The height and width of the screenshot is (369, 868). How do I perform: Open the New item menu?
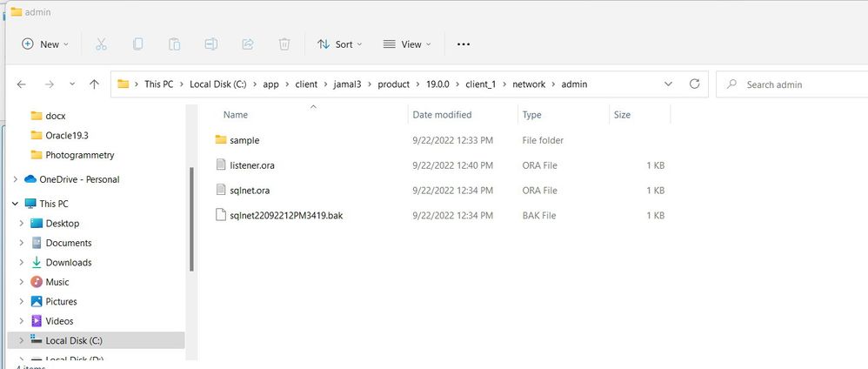(45, 44)
